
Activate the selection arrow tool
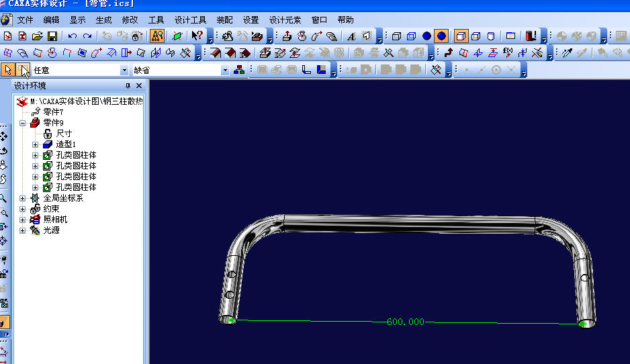coord(8,71)
